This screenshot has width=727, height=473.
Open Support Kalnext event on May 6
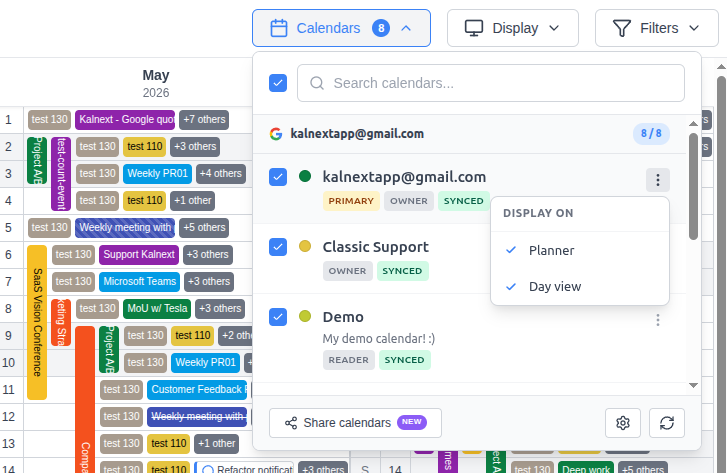(139, 255)
